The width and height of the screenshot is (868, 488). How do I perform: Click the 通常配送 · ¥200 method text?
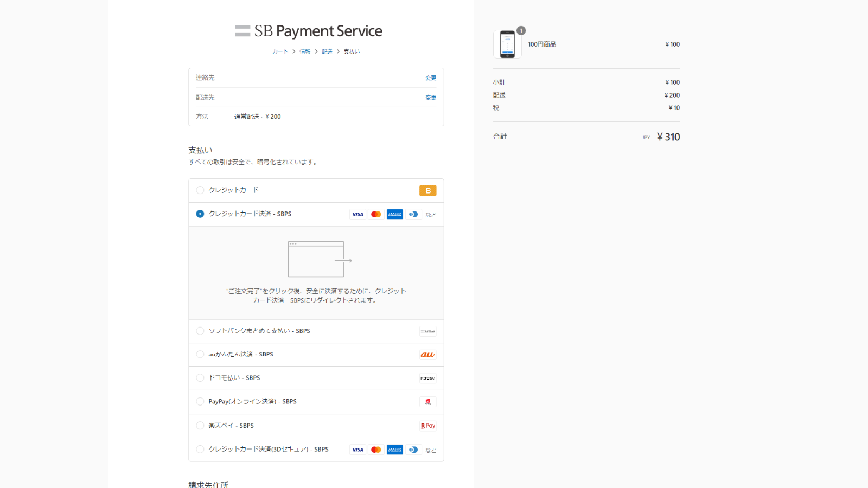click(x=257, y=117)
